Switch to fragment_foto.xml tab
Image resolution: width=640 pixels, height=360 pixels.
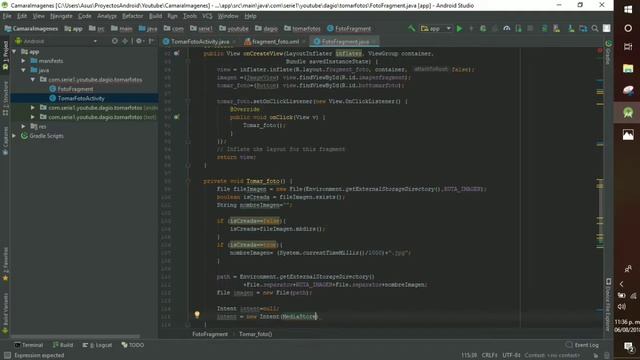coord(276,42)
